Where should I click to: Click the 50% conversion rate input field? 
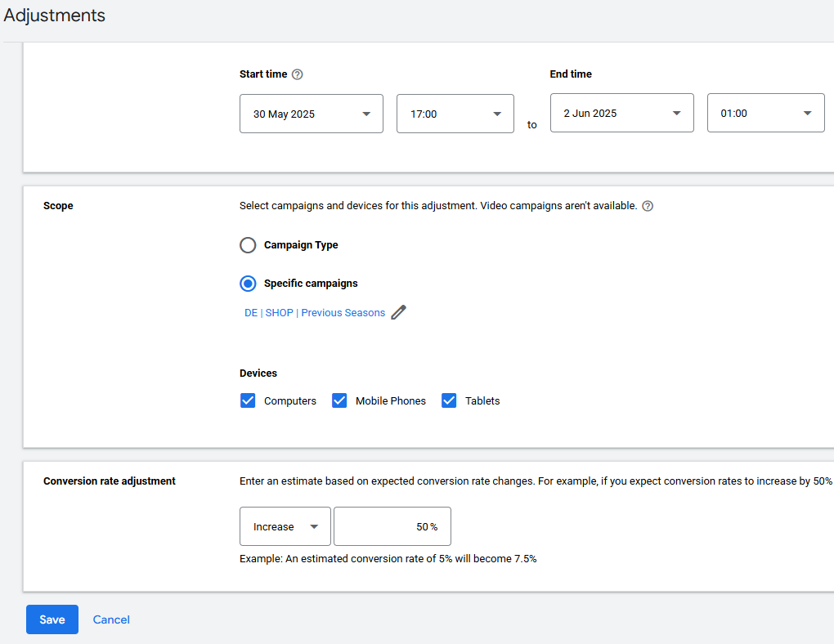tap(392, 526)
